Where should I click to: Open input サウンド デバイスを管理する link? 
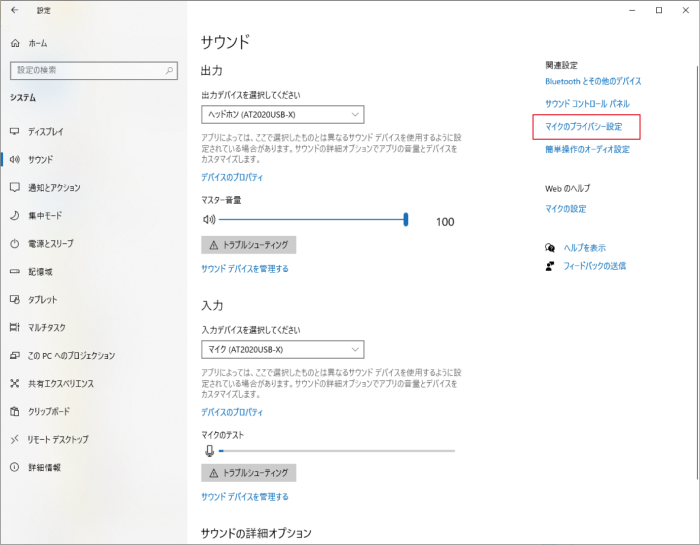(x=245, y=497)
